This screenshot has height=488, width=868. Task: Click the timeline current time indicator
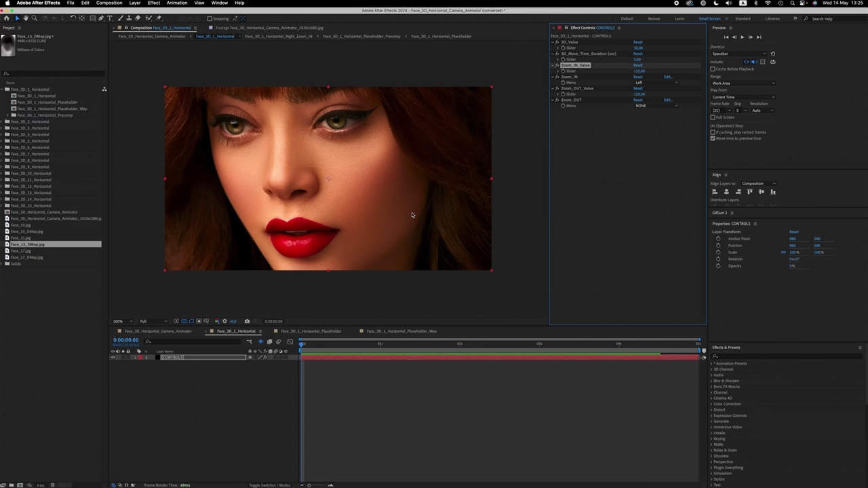click(302, 344)
